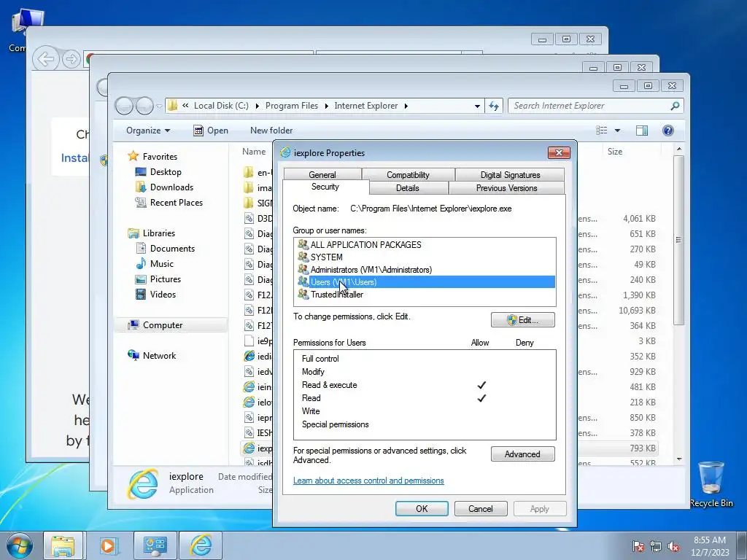Change the view layout icon

602,131
